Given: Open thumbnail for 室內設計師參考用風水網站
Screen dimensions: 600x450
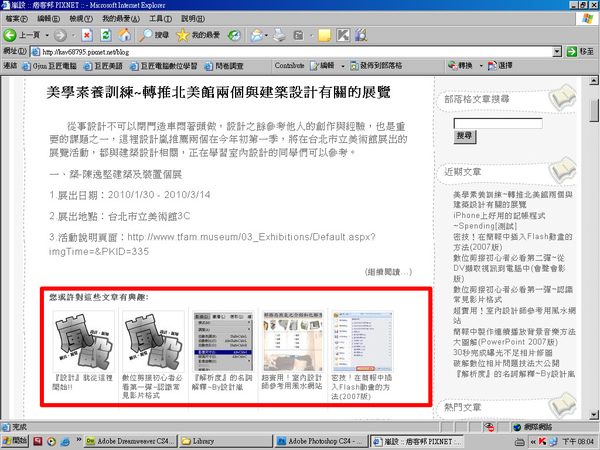Looking at the screenshot, I should pyautogui.click(x=293, y=341).
